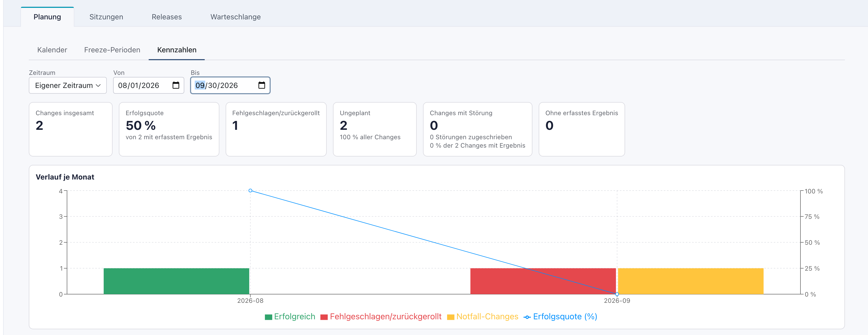Select the Kennzahlen sub-tab

tap(177, 50)
